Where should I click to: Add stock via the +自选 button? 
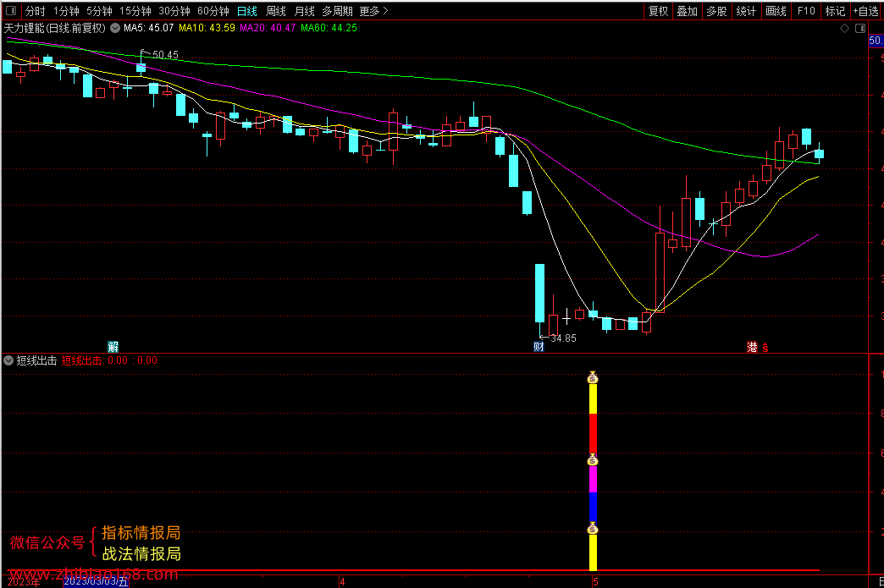pyautogui.click(x=866, y=11)
